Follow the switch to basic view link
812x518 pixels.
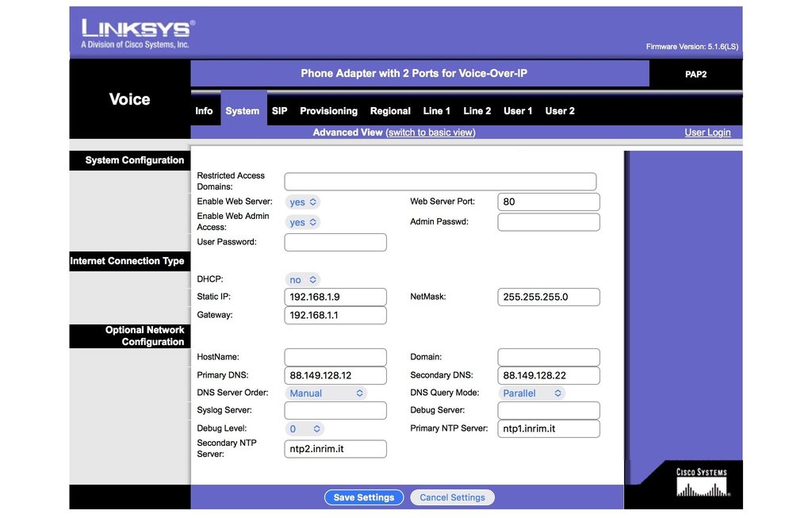431,132
